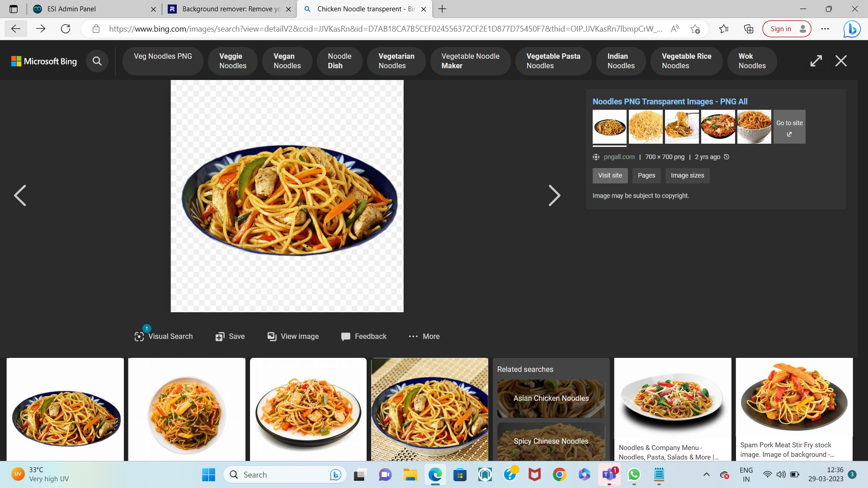Select Vegetarian Noodles suggestion chip
Screen dimensions: 868x488
pyautogui.click(x=396, y=61)
